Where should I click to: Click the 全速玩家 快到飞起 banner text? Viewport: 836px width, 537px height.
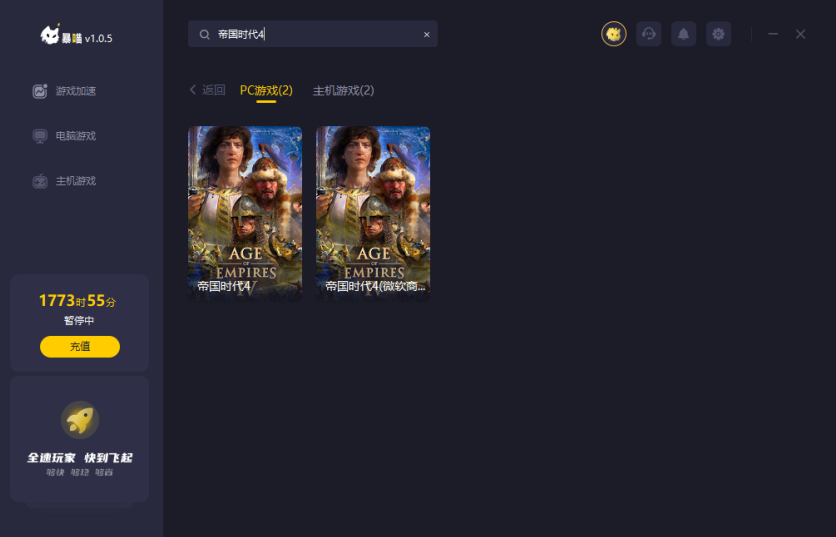pyautogui.click(x=80, y=458)
